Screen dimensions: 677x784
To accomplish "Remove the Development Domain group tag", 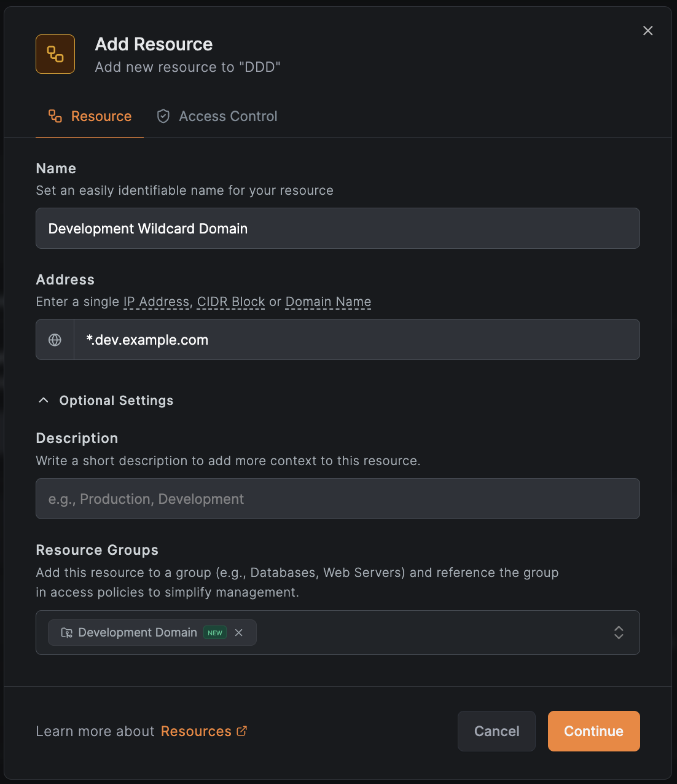I will tap(239, 632).
